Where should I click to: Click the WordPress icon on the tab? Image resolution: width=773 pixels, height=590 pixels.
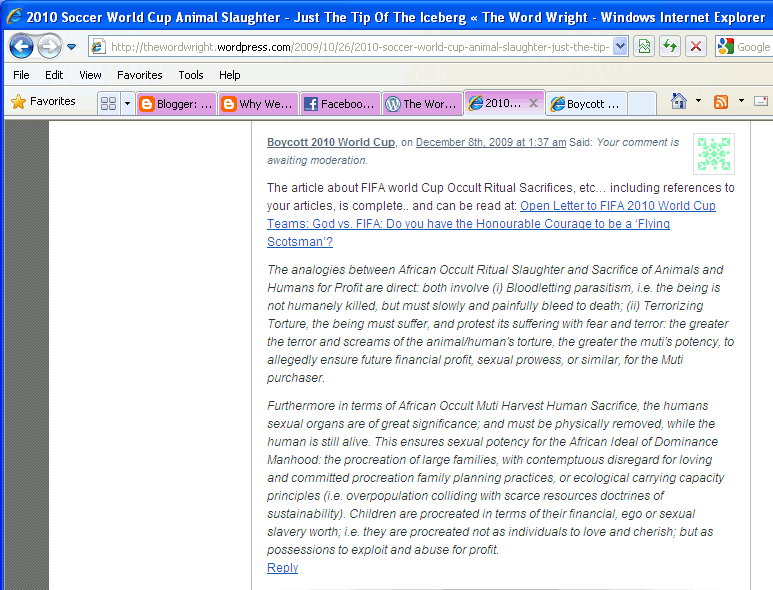pyautogui.click(x=392, y=104)
